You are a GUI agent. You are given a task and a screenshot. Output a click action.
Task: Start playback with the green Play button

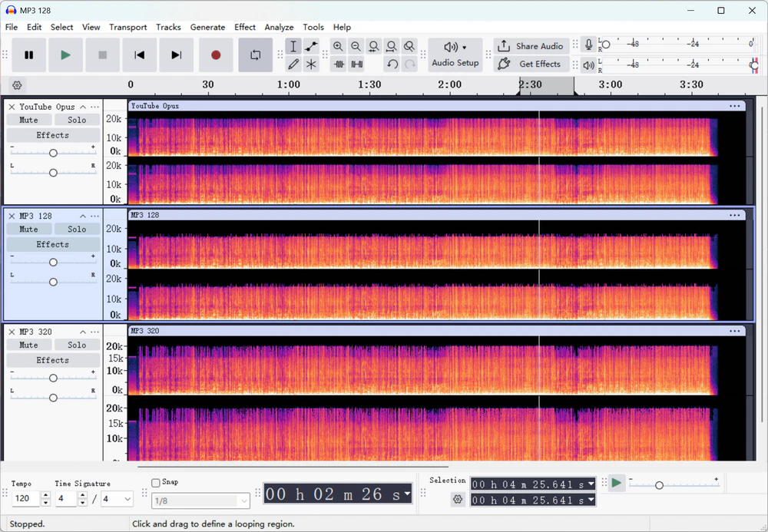[65, 55]
